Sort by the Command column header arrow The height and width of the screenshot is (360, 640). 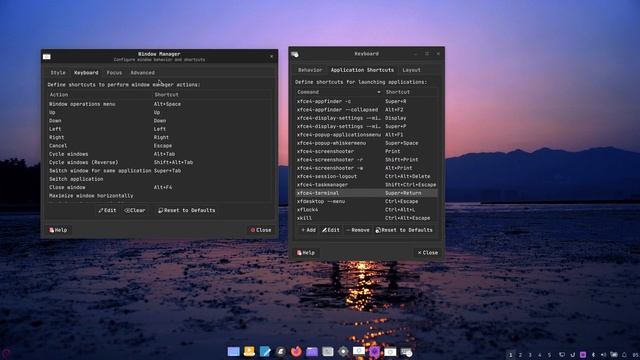click(x=379, y=92)
